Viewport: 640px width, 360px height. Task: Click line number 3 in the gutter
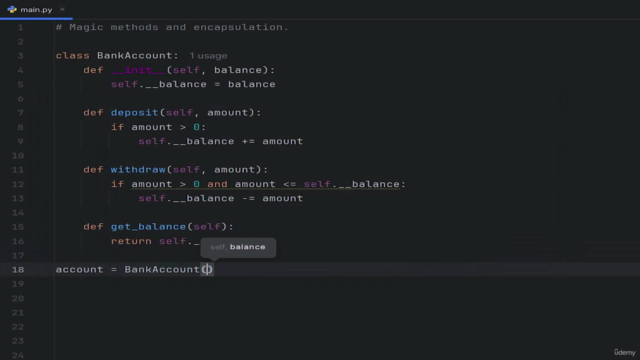[20, 56]
